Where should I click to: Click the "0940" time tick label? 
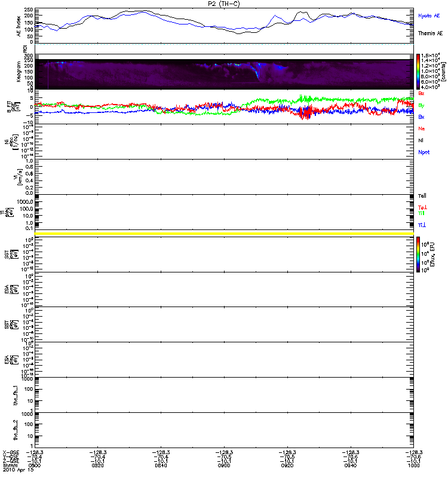point(351,465)
